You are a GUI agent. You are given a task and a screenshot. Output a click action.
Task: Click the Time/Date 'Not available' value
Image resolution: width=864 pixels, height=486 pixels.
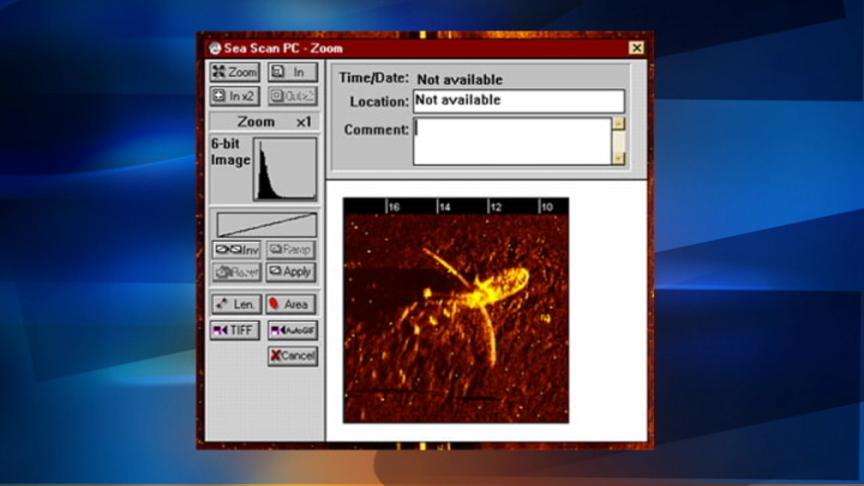coord(460,79)
